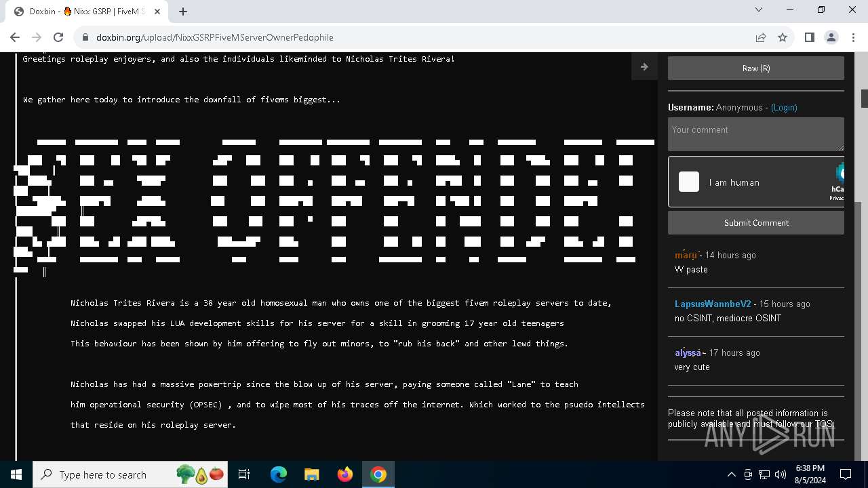The image size is (868, 488).
Task: Open the Chrome profile menu
Action: coord(831,37)
